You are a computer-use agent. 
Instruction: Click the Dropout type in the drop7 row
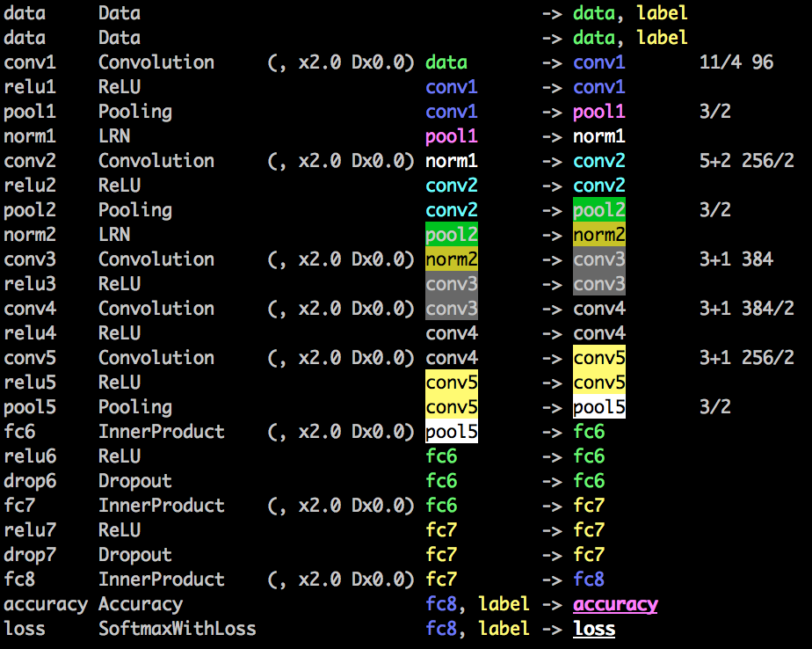coord(134,555)
